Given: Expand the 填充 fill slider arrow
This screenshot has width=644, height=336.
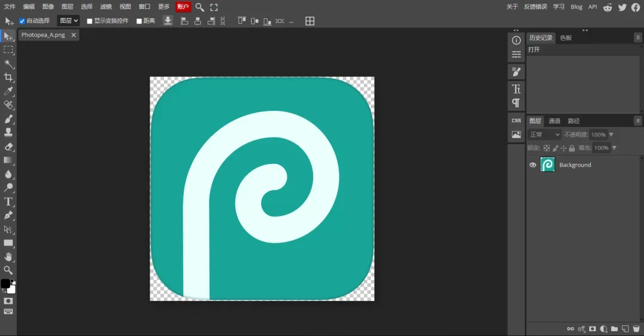Looking at the screenshot, I should tap(614, 148).
